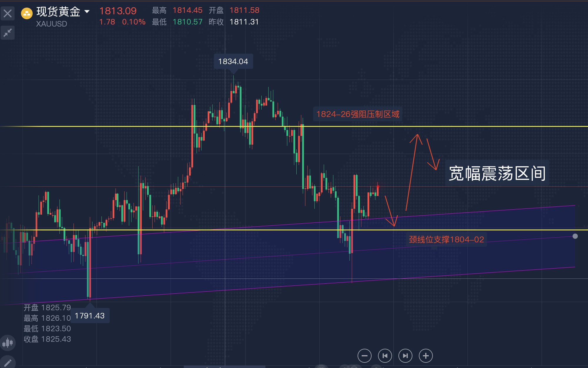The height and width of the screenshot is (368, 588).
Task: Zoom out with the minus button
Action: pos(364,356)
